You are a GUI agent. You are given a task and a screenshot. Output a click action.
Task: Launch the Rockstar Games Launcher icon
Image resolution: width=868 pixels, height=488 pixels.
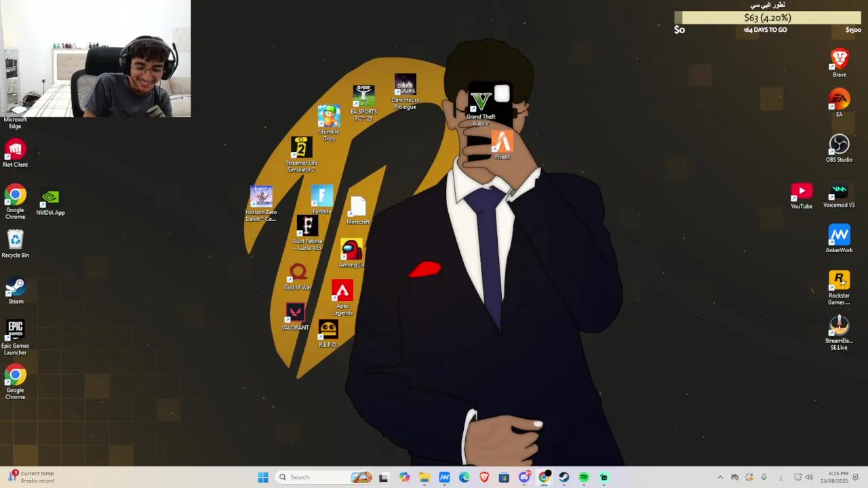(840, 288)
